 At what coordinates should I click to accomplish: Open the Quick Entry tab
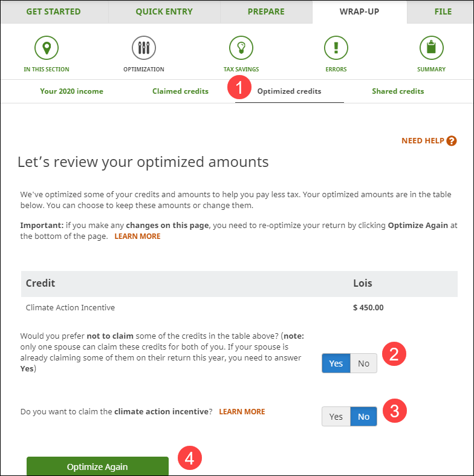[x=164, y=11]
